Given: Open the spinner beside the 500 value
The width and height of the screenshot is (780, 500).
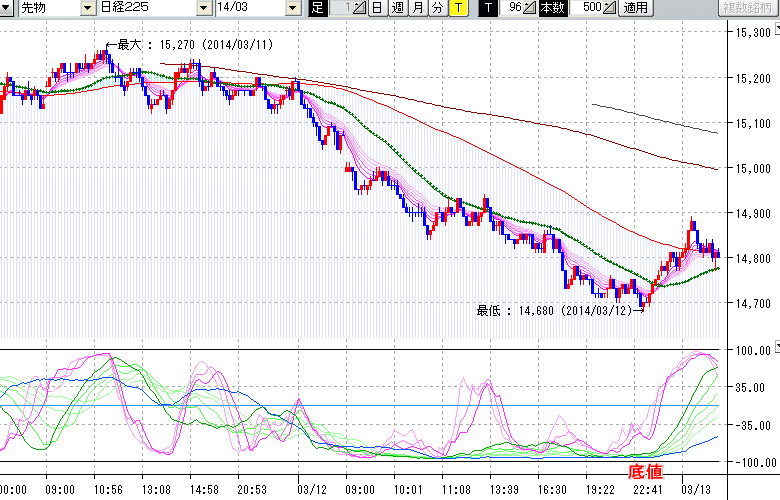Looking at the screenshot, I should pos(611,8).
